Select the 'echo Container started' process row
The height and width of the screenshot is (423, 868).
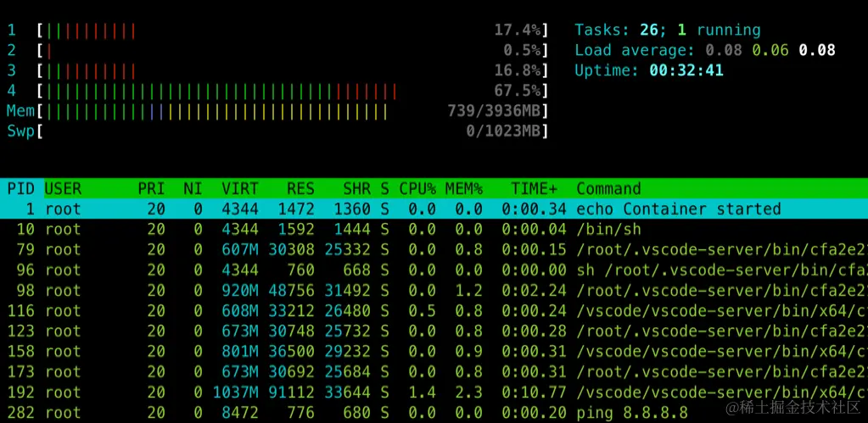(434, 209)
